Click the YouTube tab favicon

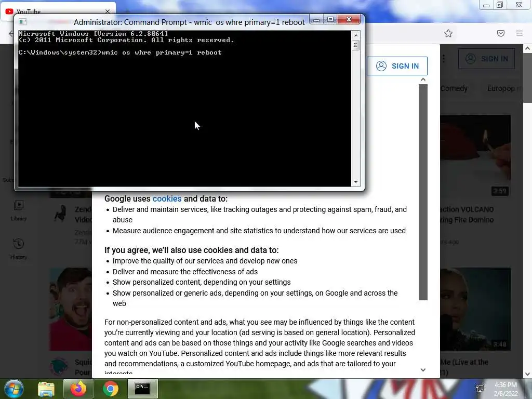pos(9,11)
